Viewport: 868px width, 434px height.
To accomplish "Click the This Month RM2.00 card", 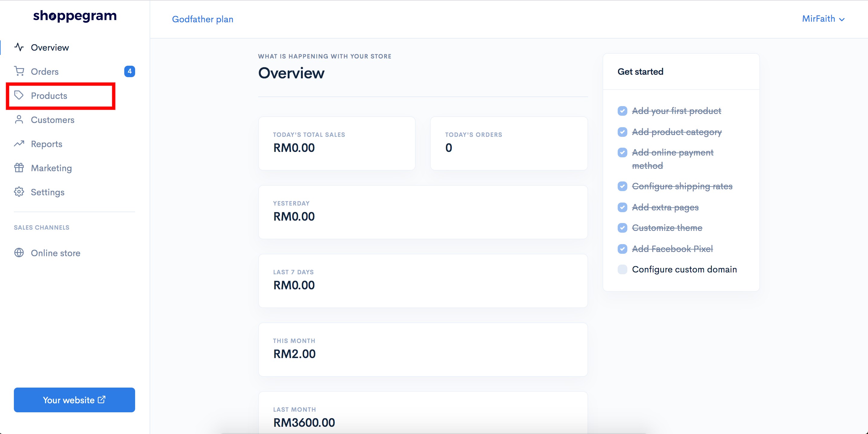I will click(423, 350).
